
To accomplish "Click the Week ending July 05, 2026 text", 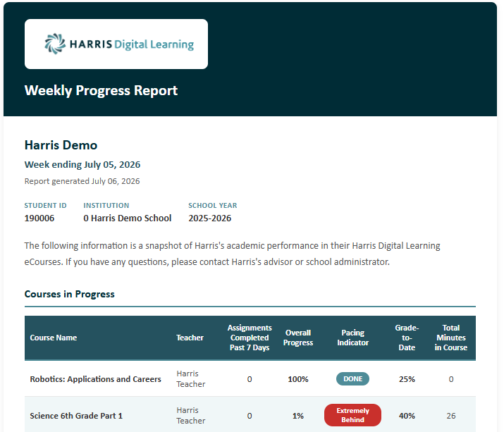I will pyautogui.click(x=82, y=165).
